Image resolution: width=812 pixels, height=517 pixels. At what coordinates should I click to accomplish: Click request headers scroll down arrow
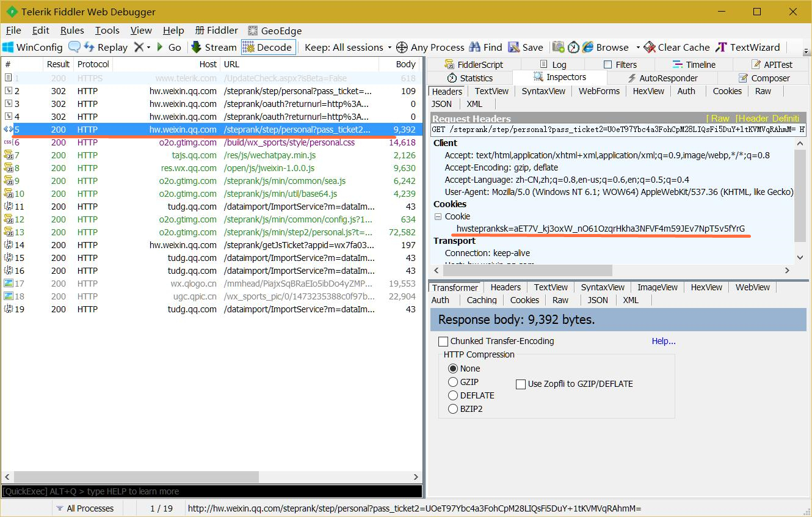click(x=800, y=257)
